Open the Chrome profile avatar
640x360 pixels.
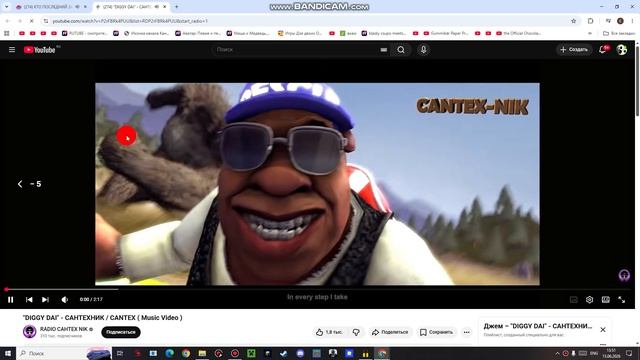(620, 21)
